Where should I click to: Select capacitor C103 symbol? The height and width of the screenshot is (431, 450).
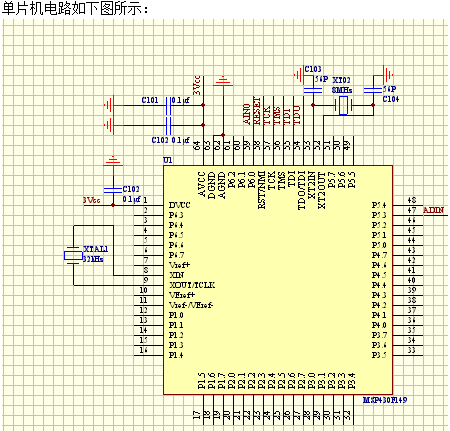[313, 90]
